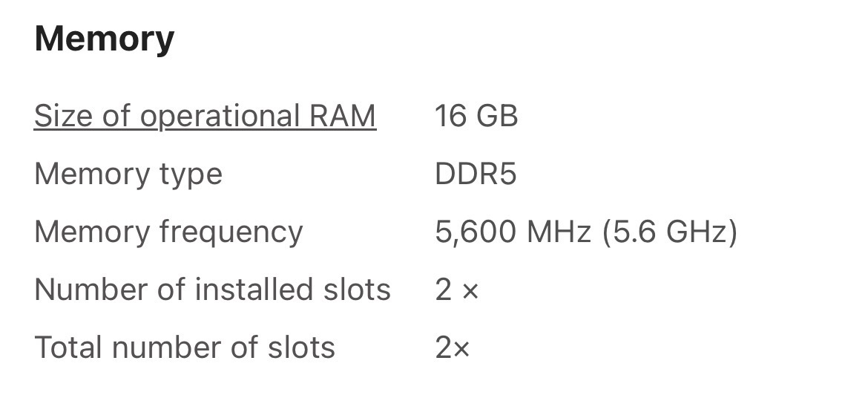The image size is (868, 398).
Task: Click the × symbol beside installed slots count
Action: [x=470, y=291]
